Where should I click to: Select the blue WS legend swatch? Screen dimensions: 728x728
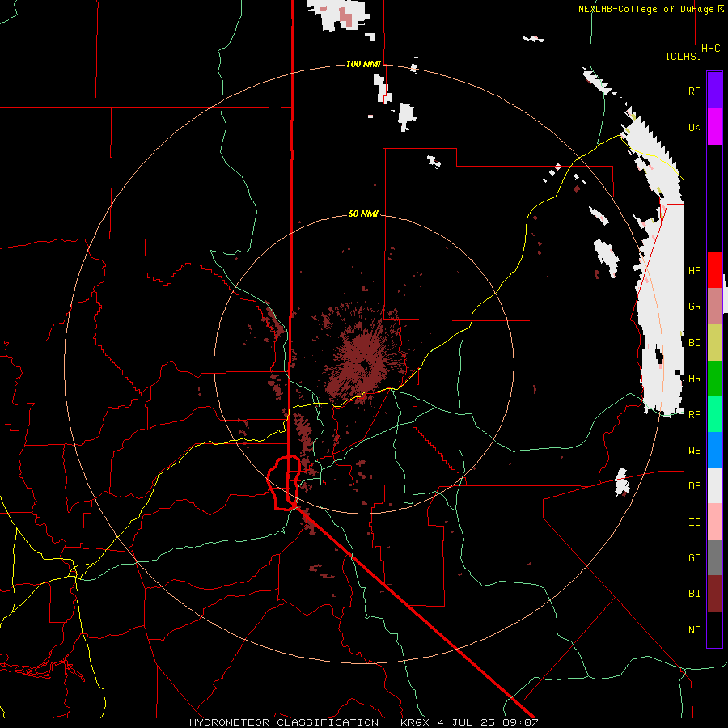[x=714, y=450]
